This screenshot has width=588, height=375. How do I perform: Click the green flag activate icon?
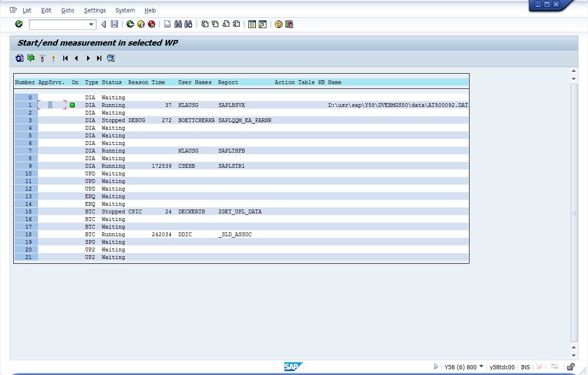pyautogui.click(x=31, y=58)
